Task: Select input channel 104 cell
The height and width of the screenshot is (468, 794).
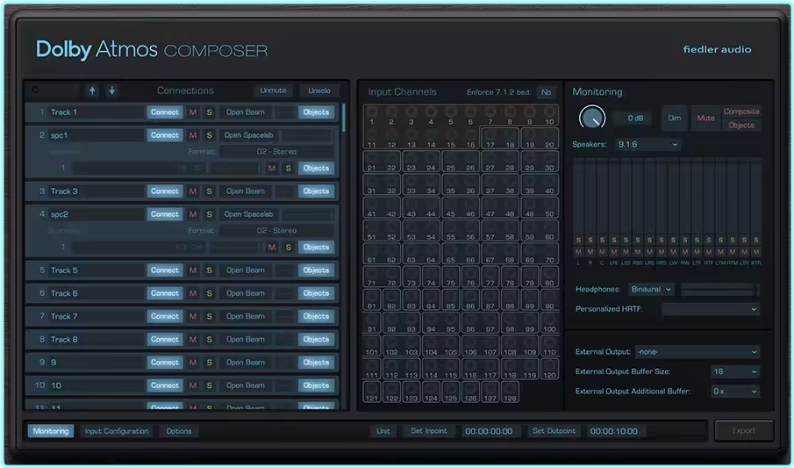Action: tap(431, 346)
